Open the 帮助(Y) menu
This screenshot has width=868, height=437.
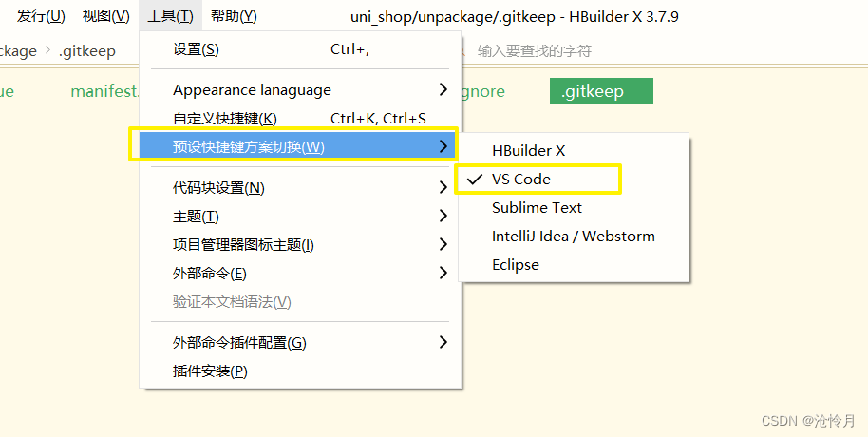click(234, 16)
